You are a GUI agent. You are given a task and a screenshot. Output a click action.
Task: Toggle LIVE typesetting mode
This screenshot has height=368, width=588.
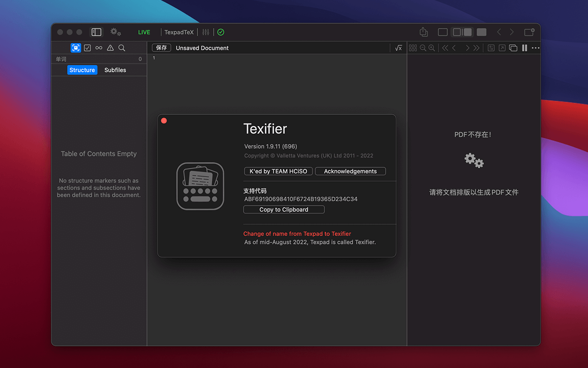144,32
